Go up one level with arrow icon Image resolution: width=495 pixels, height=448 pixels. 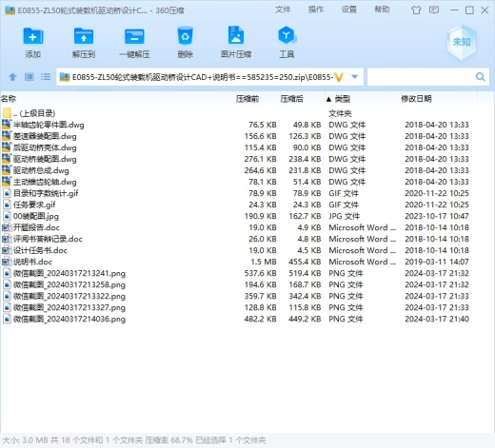[12, 77]
